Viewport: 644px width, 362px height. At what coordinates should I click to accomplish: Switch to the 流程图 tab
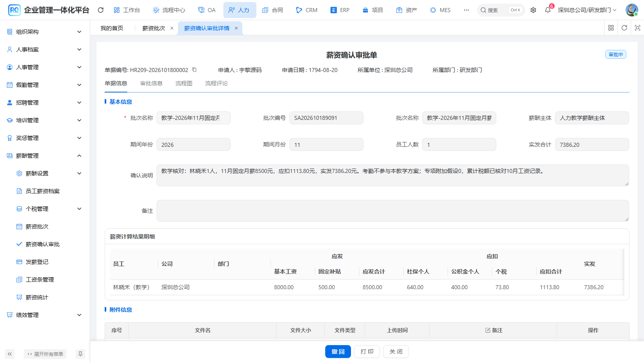(184, 83)
